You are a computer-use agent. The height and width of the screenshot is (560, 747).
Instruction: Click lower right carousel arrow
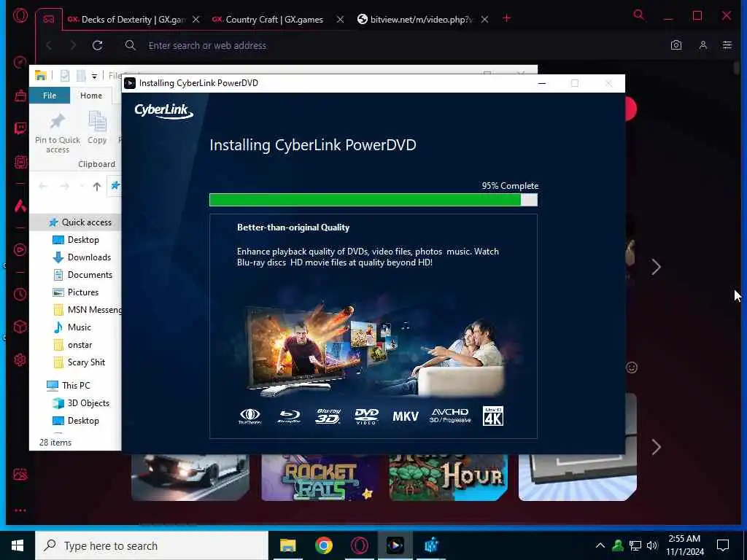656,447
